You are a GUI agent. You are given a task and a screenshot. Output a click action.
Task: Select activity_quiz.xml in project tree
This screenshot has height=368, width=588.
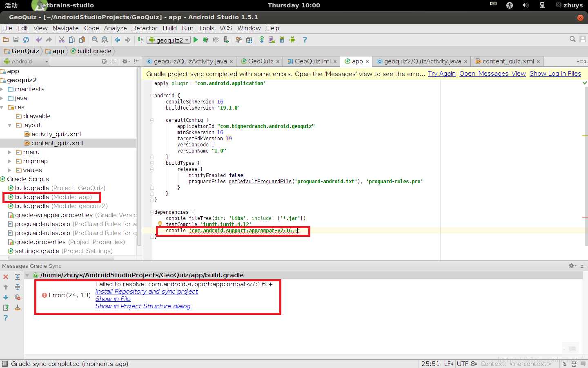[56, 134]
